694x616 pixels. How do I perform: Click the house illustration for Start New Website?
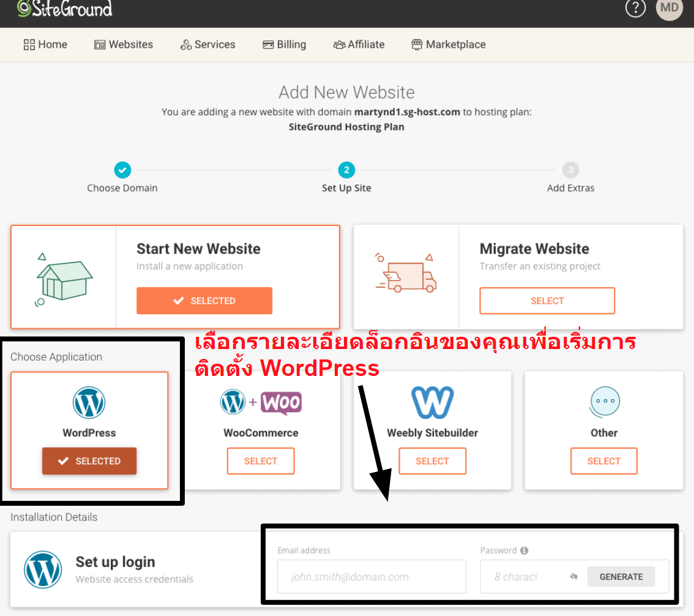pos(63,279)
